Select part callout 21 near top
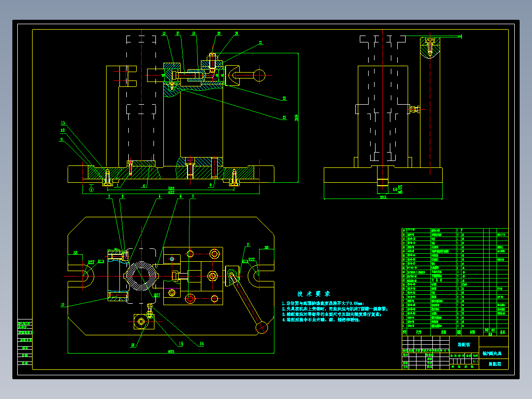Image resolution: width=532 pixels, height=399 pixels. click(261, 43)
